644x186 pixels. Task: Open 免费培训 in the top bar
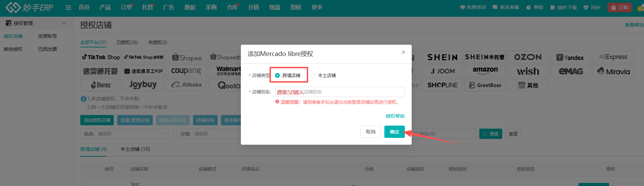tap(473, 7)
